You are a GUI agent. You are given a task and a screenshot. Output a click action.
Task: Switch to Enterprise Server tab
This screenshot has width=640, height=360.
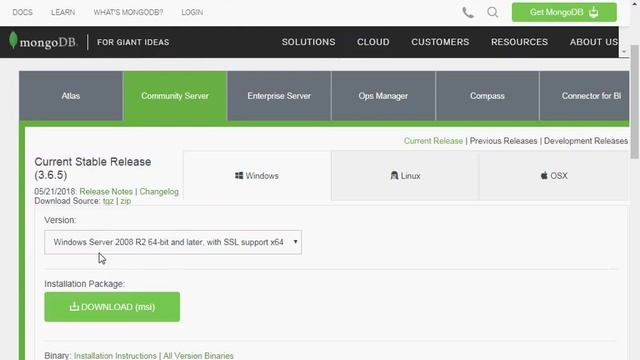click(x=279, y=96)
